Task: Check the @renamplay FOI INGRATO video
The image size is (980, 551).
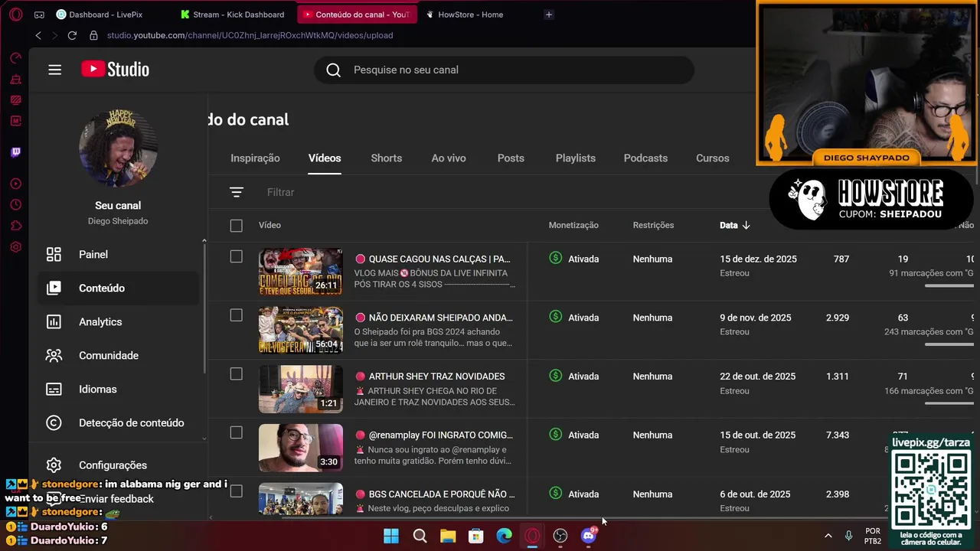Action: 236,433
